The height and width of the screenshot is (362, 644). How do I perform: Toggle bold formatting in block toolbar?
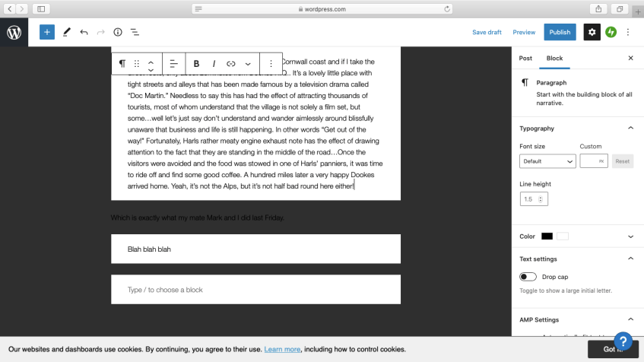pyautogui.click(x=196, y=64)
